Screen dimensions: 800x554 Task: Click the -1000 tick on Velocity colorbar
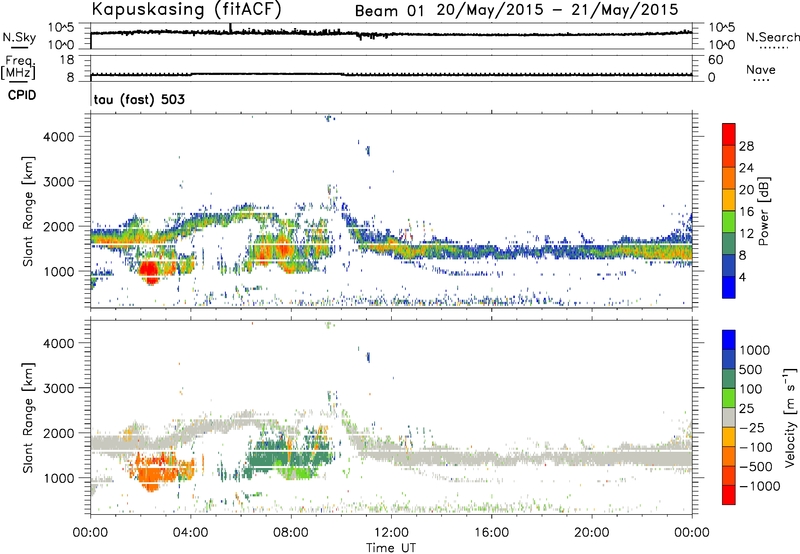pyautogui.click(x=760, y=486)
